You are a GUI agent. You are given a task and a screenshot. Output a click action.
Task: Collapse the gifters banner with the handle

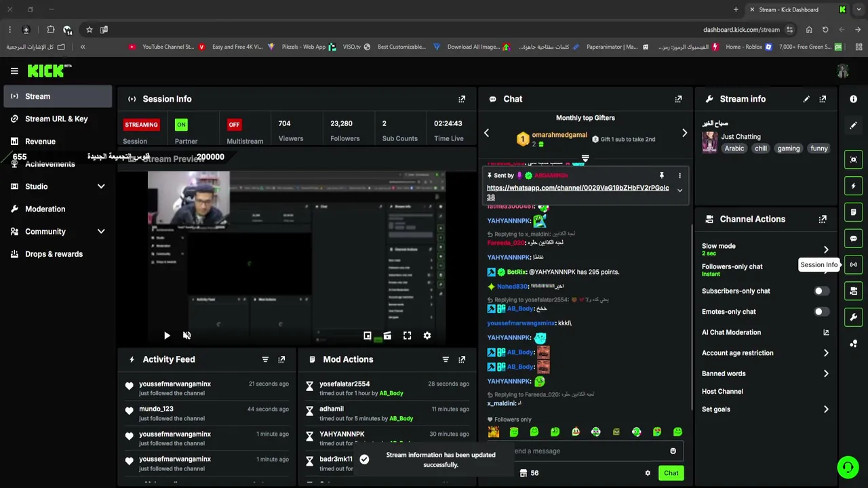pos(585,159)
